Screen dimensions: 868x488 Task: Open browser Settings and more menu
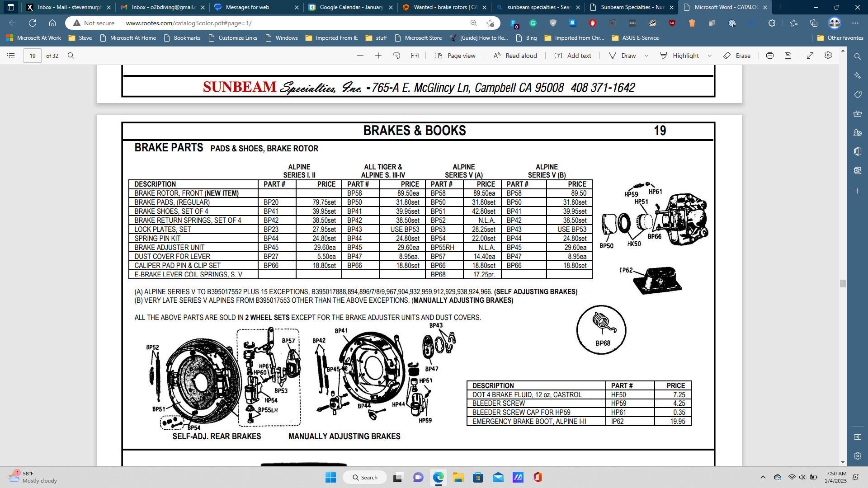click(x=855, y=23)
